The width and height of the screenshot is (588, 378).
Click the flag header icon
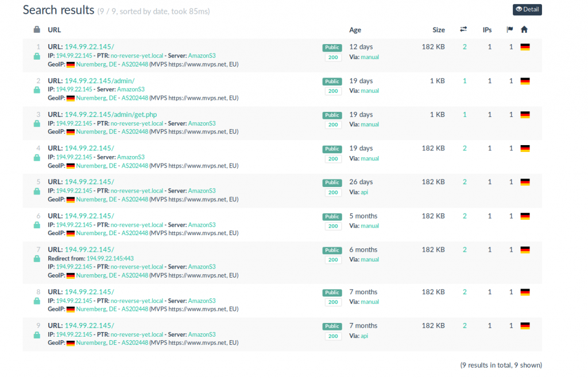[x=510, y=30]
